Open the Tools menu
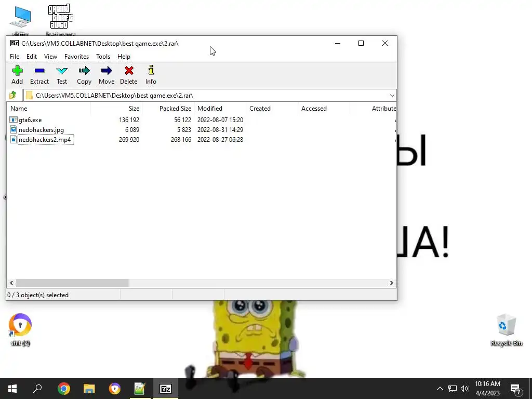The image size is (532, 399). [103, 57]
